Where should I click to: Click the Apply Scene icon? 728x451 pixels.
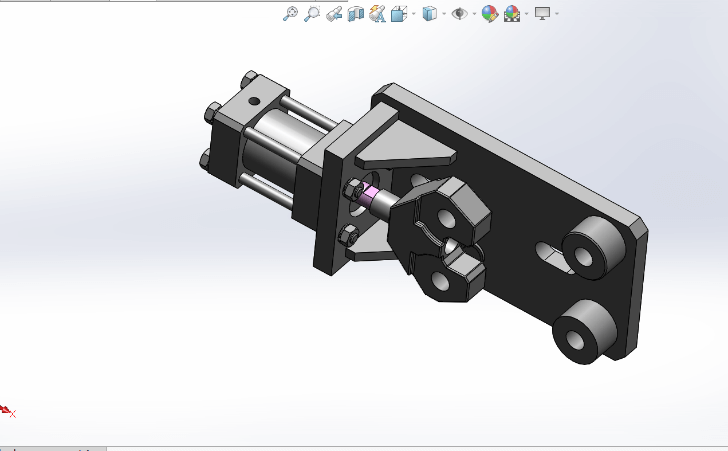512,13
